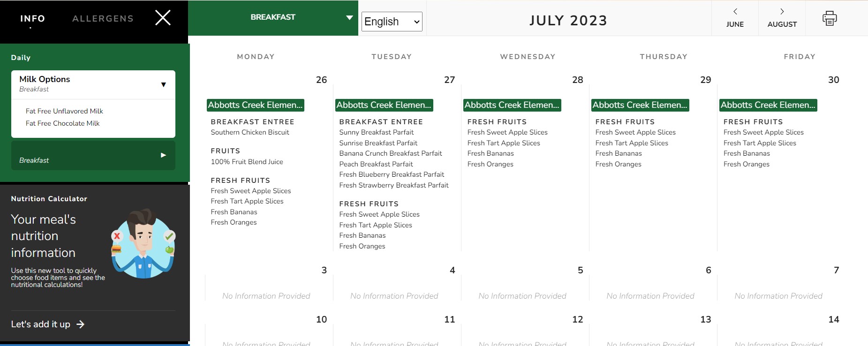Click the X to close the info panel
This screenshot has width=868, height=346.
click(162, 17)
